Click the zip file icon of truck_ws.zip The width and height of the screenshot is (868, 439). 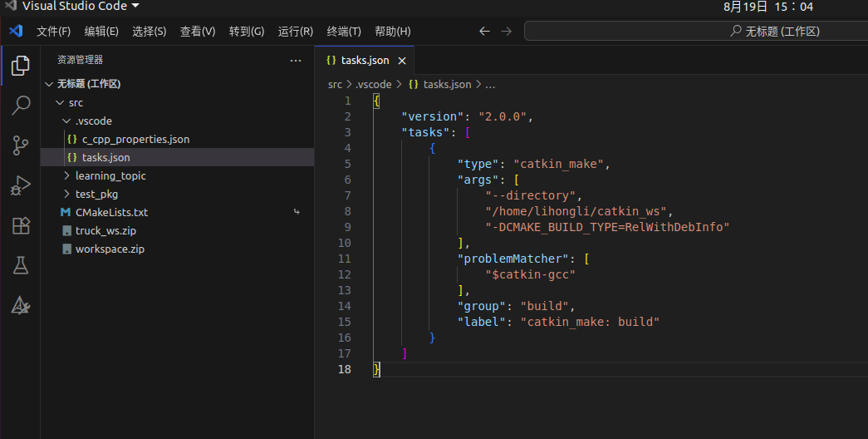(x=67, y=230)
